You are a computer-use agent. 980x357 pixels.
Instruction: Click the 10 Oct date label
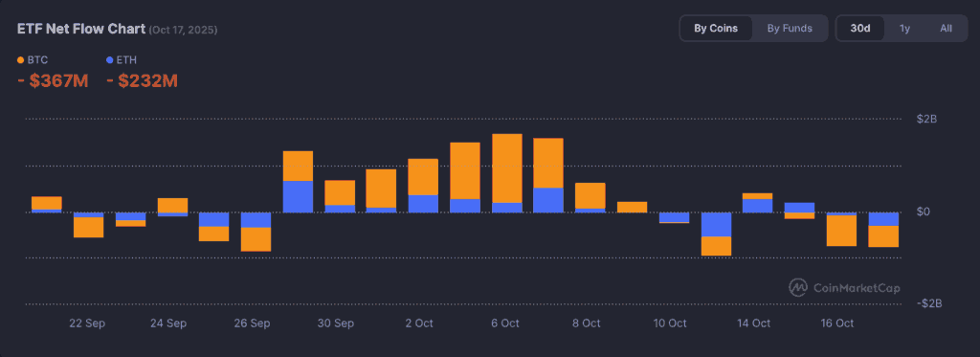pos(669,324)
